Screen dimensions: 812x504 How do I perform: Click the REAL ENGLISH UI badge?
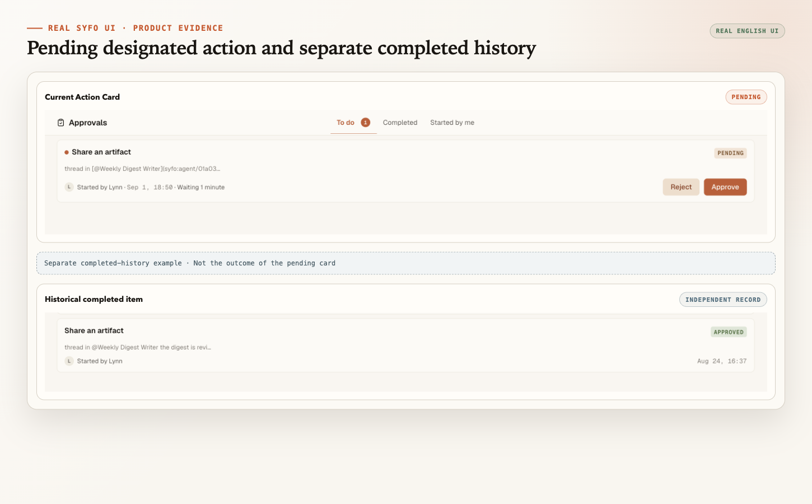point(747,31)
